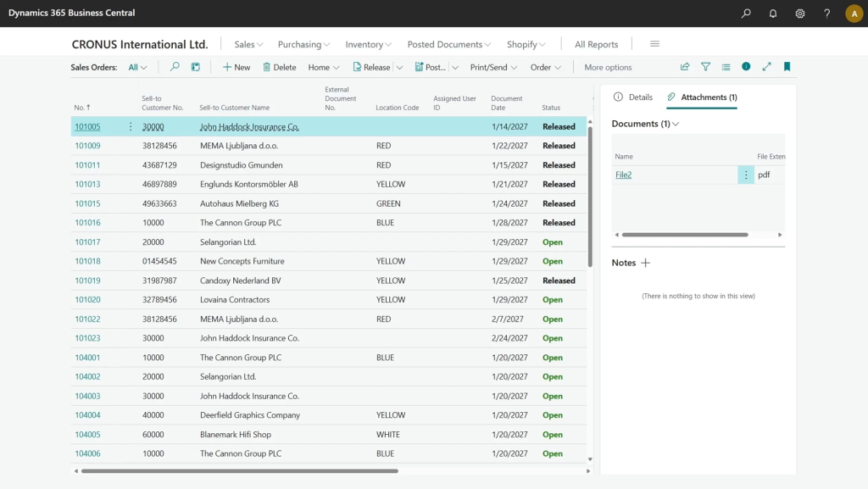Open the user account avatar A
This screenshot has height=489, width=868.
(x=854, y=14)
